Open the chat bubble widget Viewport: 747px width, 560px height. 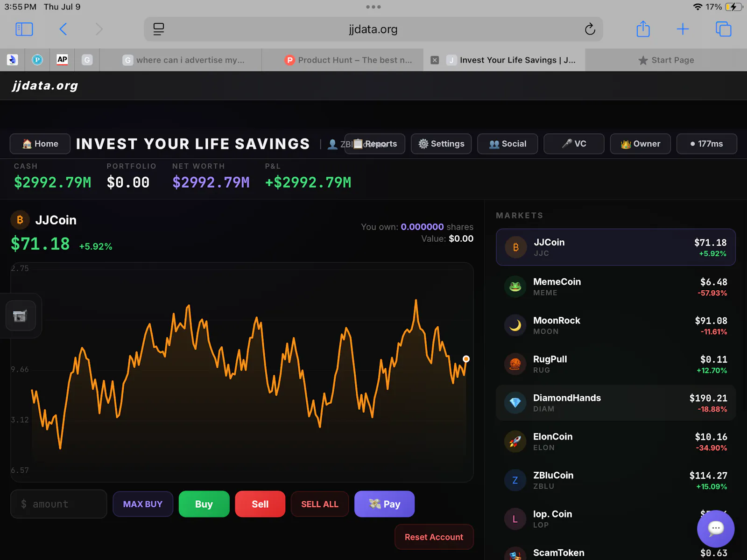click(716, 529)
